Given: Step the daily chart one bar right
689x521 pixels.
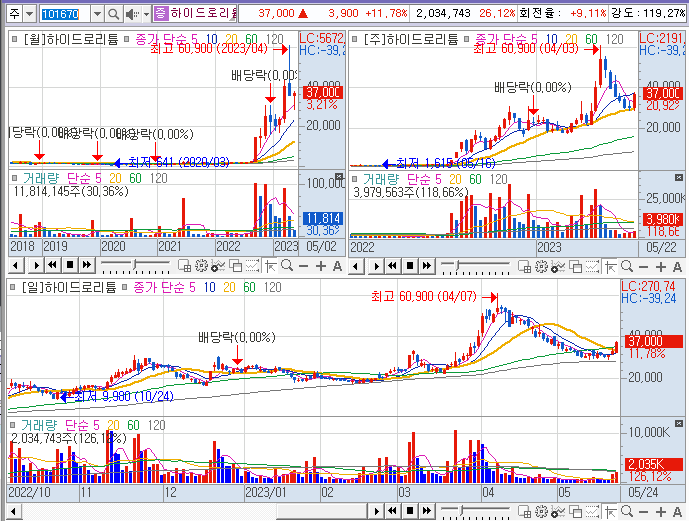Looking at the screenshot, I should coord(377,511).
